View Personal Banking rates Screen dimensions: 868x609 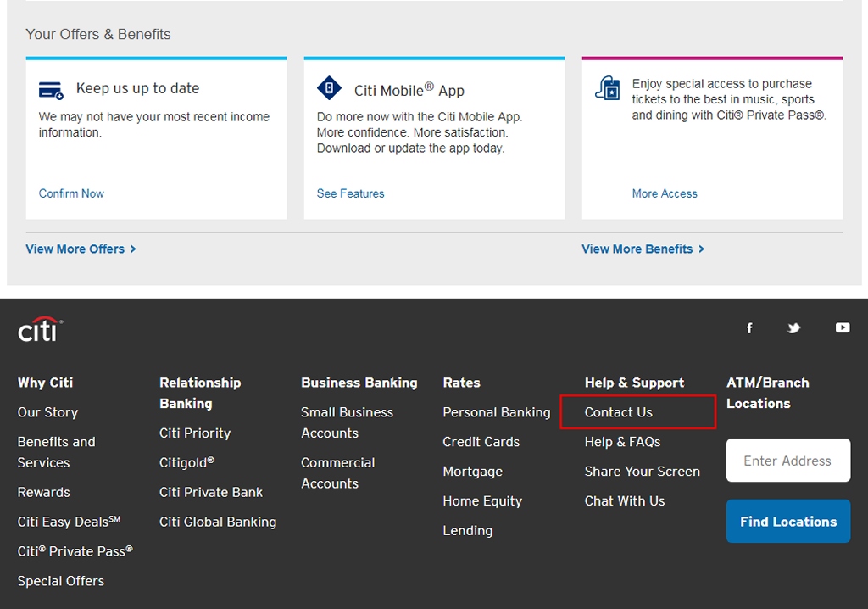pyautogui.click(x=497, y=412)
